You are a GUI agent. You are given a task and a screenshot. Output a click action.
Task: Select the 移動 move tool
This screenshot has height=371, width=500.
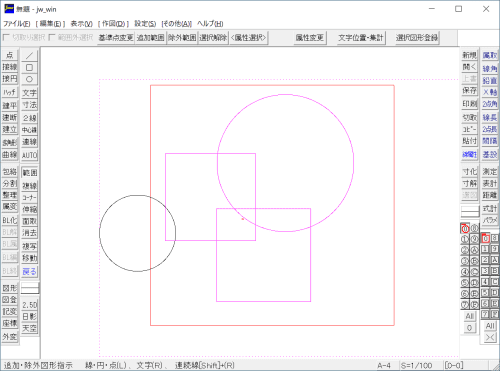[x=29, y=258]
